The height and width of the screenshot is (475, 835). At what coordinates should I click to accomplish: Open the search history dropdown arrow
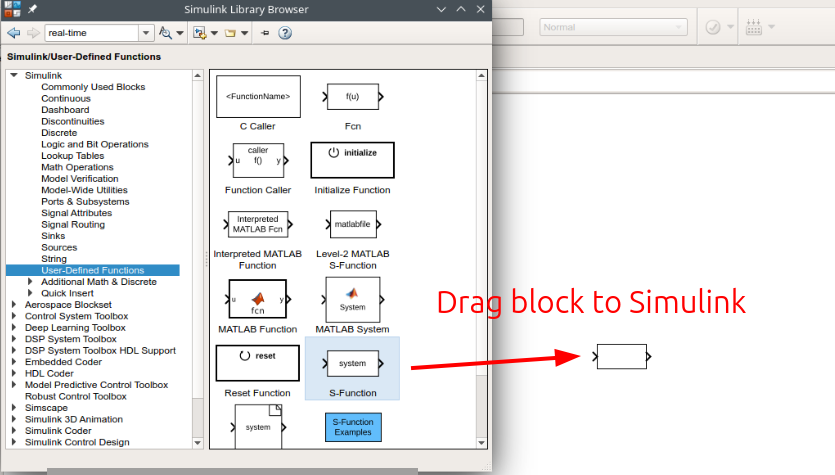pos(146,33)
